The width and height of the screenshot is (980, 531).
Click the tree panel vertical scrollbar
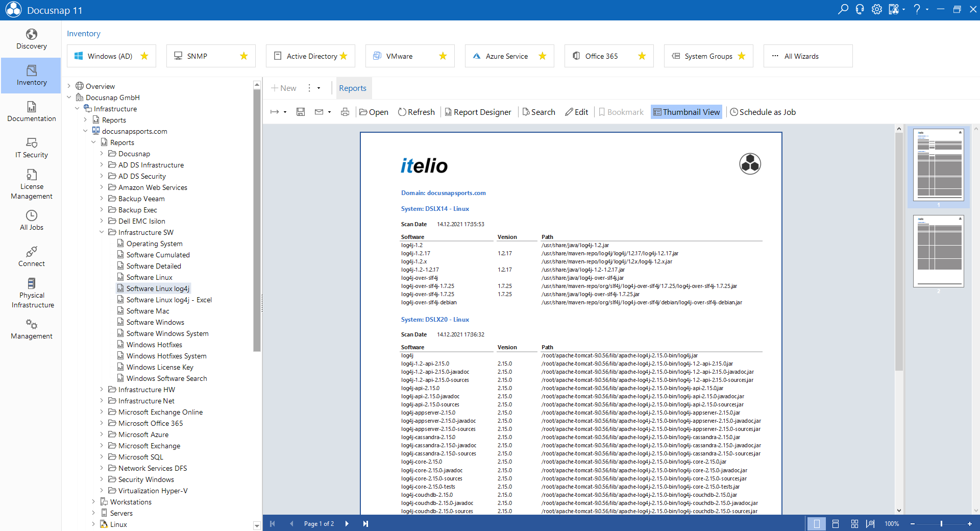tap(257, 220)
